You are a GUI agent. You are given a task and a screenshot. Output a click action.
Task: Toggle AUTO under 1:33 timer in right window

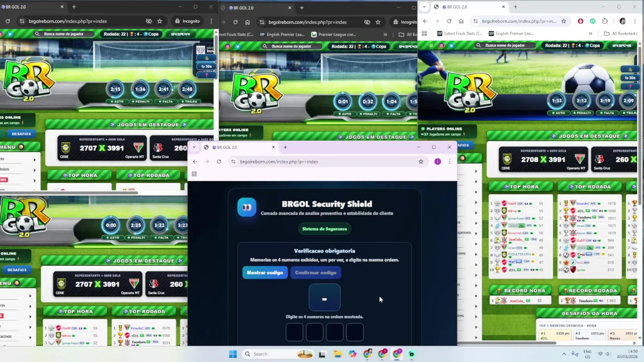(x=557, y=113)
